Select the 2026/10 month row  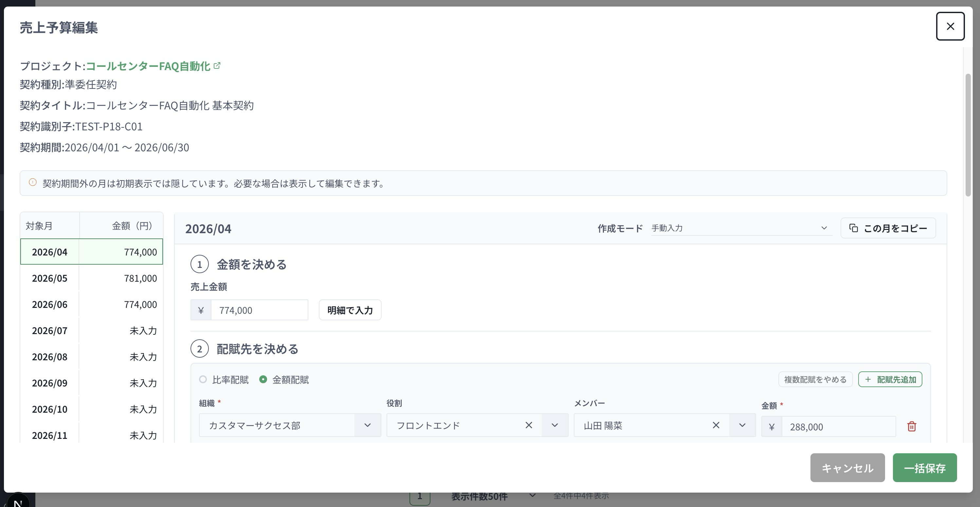91,409
